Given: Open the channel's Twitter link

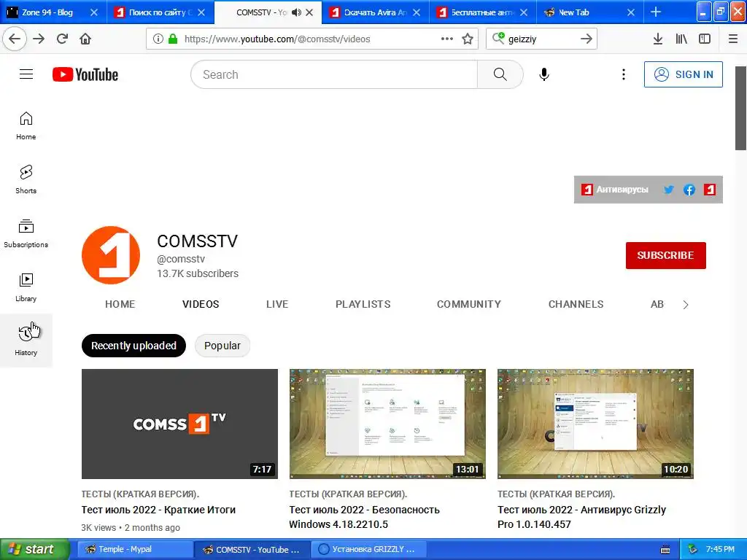Looking at the screenshot, I should [669, 190].
